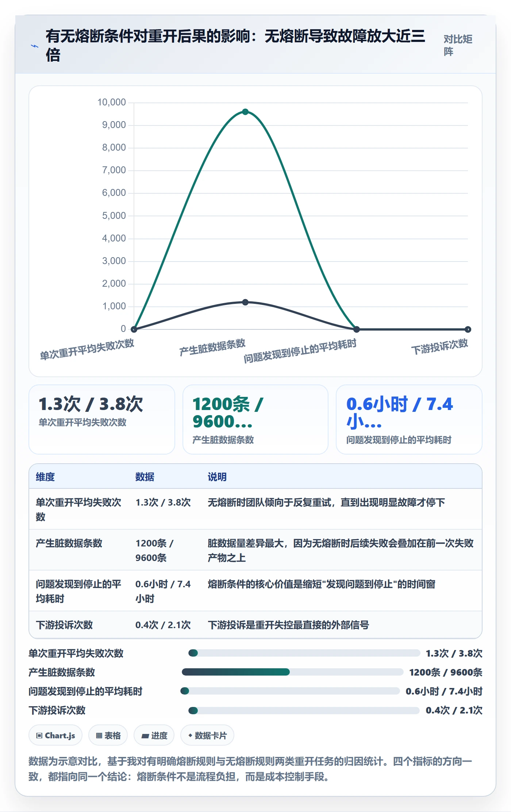
Task: Click the table description starting 脏数据量差异最大
Action: click(x=341, y=550)
